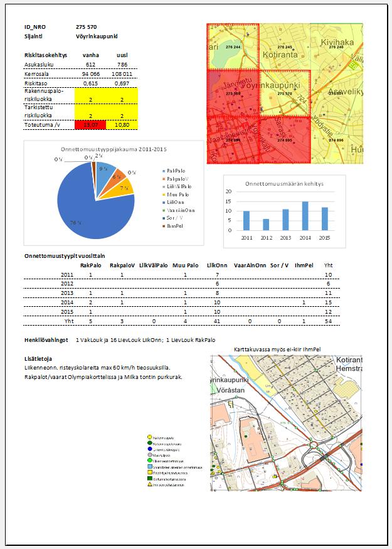The height and width of the screenshot is (549, 392).
Task: Click the 2011 bar in the bar chart
Action: tap(246, 221)
